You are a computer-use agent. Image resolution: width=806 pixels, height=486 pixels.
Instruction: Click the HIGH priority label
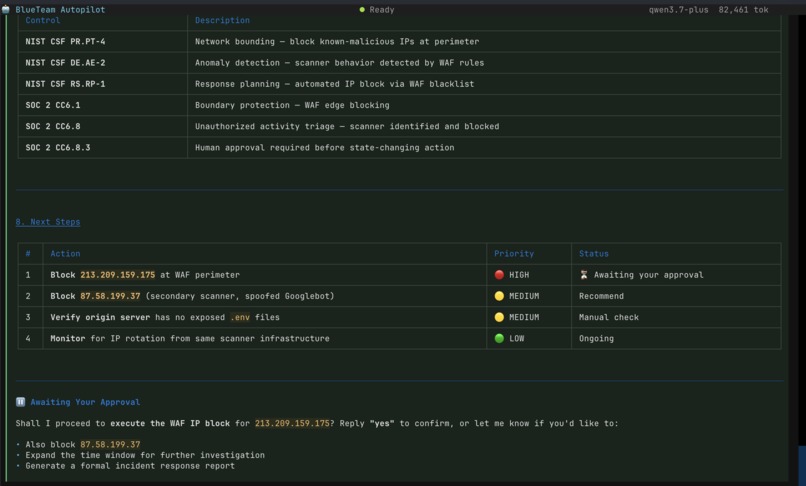tap(519, 275)
